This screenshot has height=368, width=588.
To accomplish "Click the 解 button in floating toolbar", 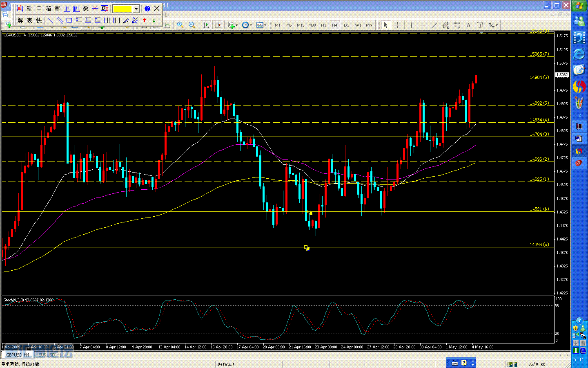I will click(x=20, y=20).
